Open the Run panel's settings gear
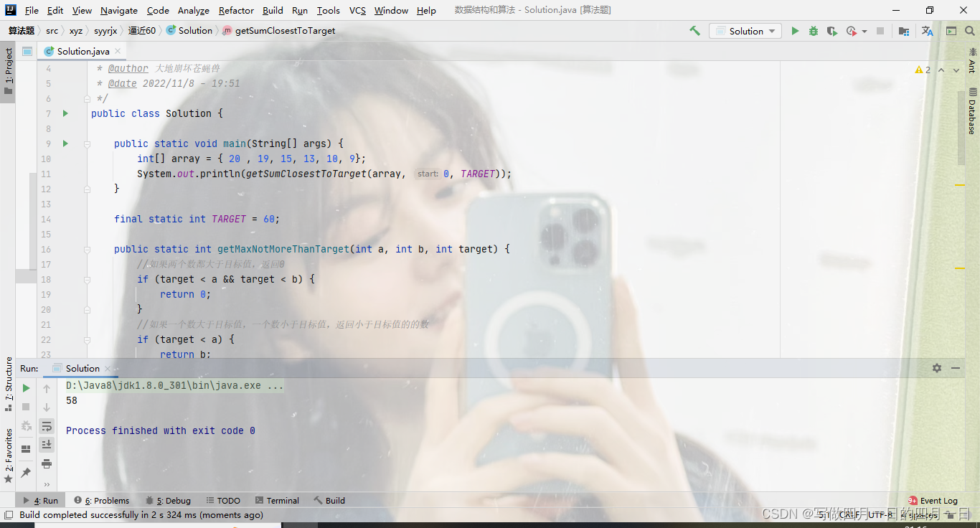The height and width of the screenshot is (528, 980). [x=937, y=368]
